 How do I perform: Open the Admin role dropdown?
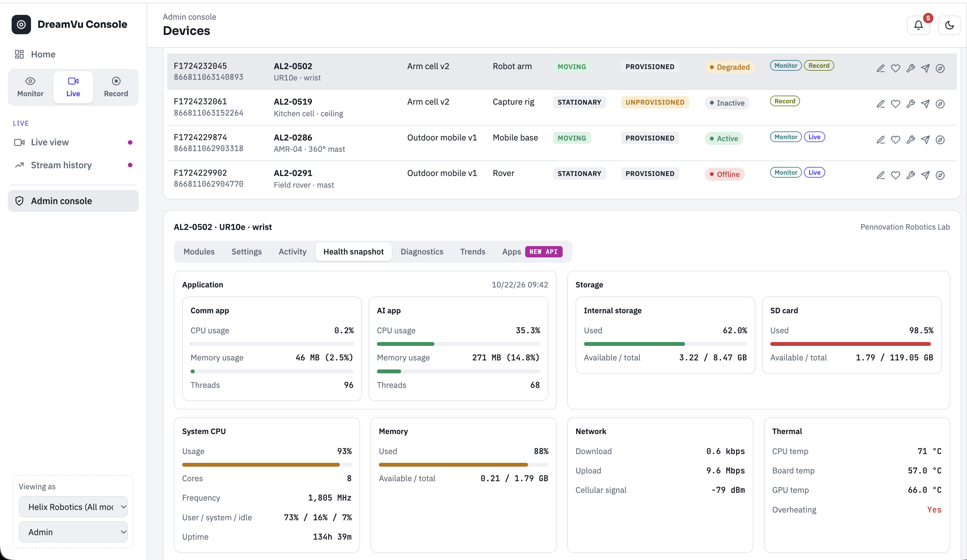[73, 532]
